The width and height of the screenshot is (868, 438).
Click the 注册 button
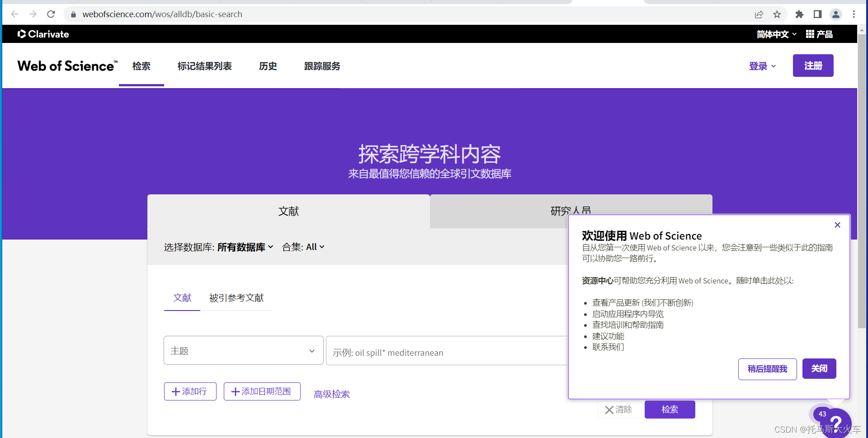point(813,66)
